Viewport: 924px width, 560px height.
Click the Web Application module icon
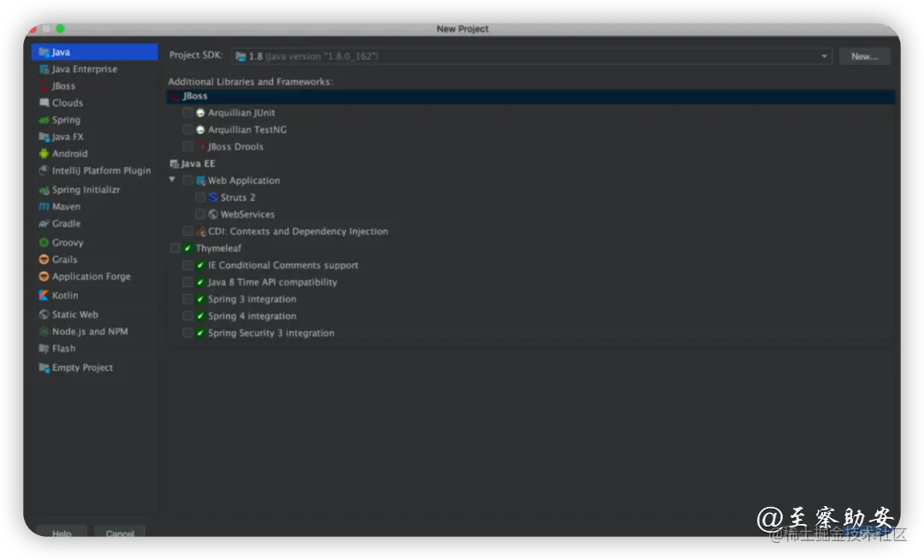(200, 180)
